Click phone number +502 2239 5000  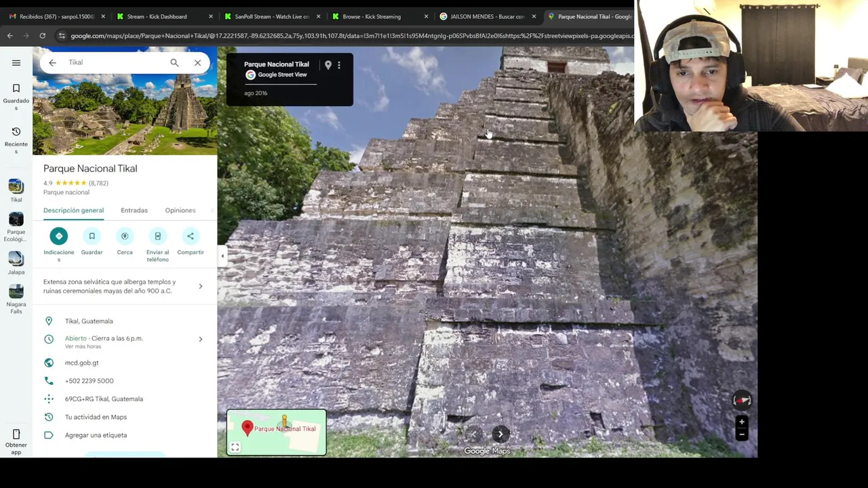[x=89, y=381]
